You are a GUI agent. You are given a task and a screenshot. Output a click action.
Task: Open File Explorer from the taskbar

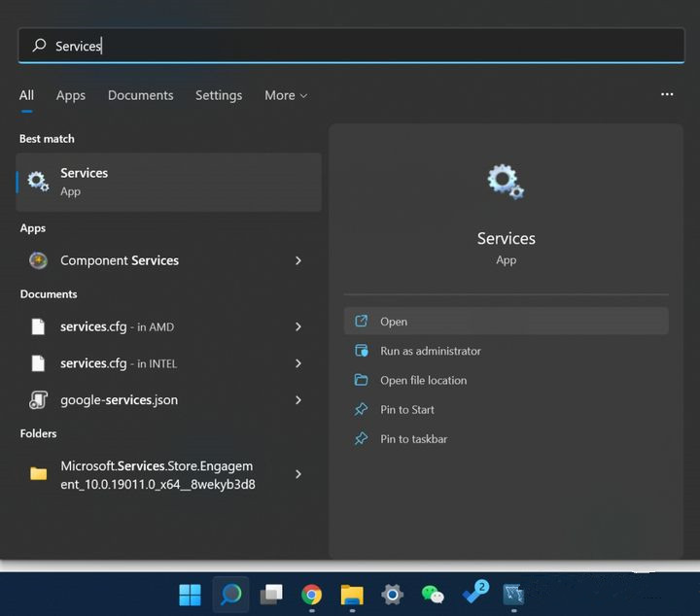coord(352,595)
